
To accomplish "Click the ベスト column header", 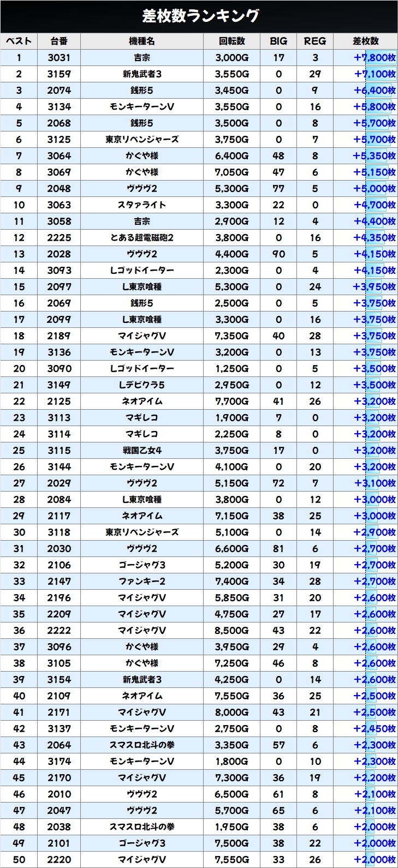I will pyautogui.click(x=19, y=41).
